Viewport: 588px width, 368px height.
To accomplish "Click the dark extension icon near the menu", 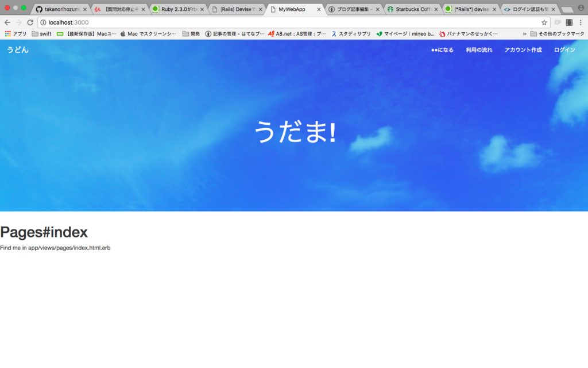I will point(569,22).
